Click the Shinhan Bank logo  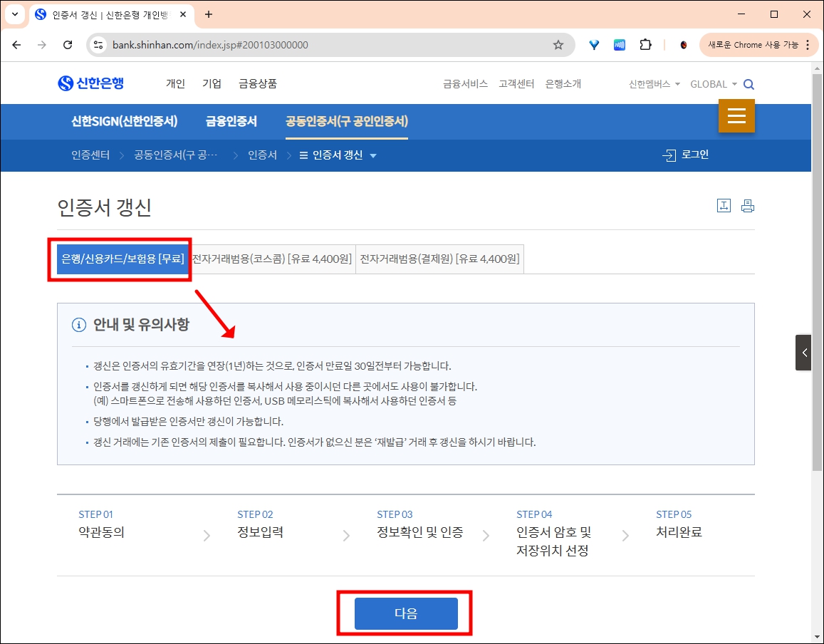click(91, 83)
